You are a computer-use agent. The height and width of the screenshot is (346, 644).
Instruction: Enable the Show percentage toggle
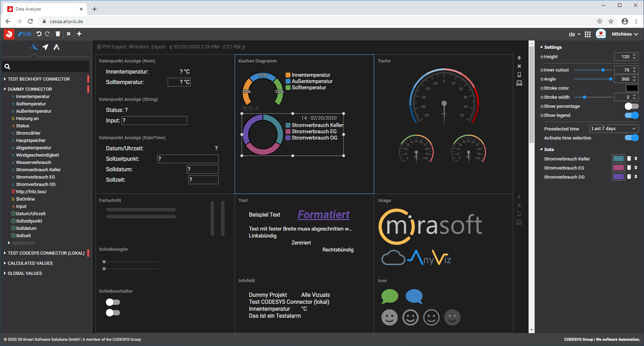click(631, 106)
